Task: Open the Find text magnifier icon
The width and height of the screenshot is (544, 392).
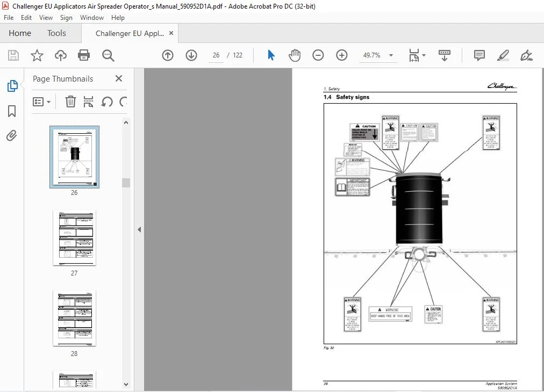Action: coord(108,55)
